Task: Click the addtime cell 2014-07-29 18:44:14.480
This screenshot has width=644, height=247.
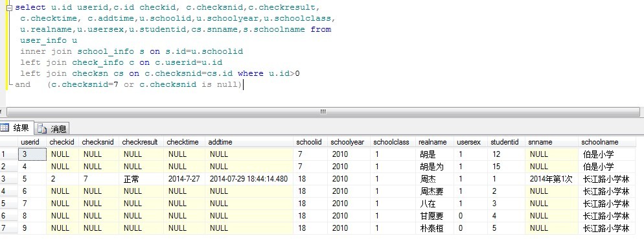Action: pyautogui.click(x=249, y=179)
